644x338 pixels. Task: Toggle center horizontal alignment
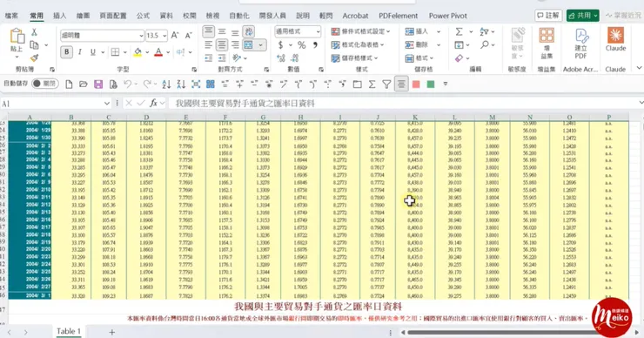click(x=222, y=44)
